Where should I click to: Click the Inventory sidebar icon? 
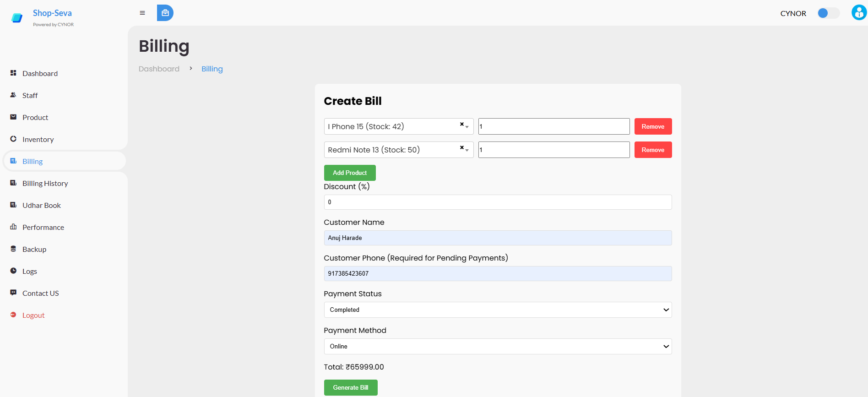13,139
